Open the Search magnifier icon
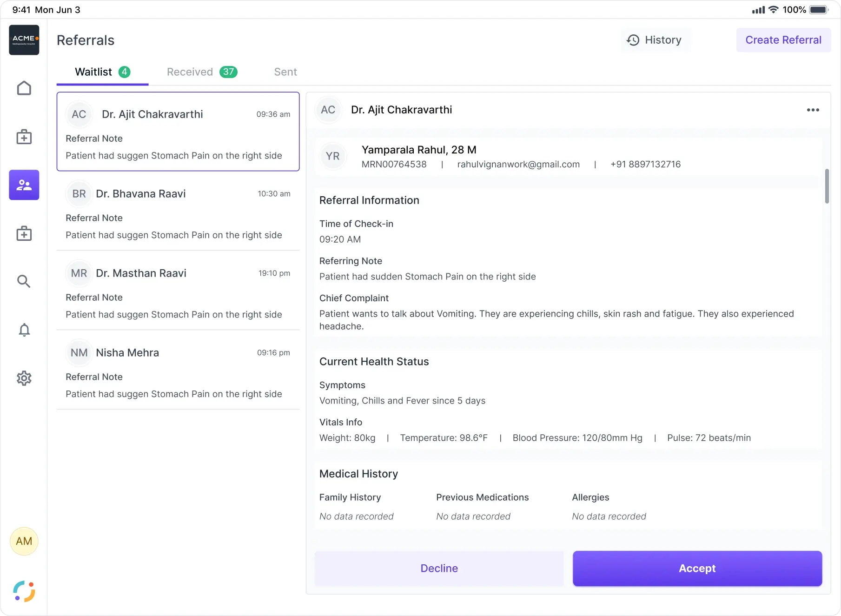Screen dimensions: 841x616 click(24, 281)
